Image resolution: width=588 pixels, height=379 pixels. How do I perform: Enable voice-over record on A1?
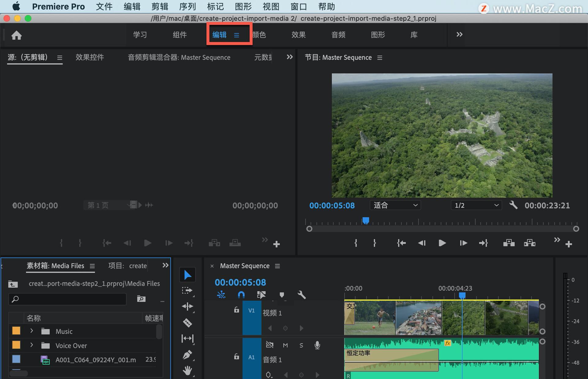pyautogui.click(x=317, y=345)
